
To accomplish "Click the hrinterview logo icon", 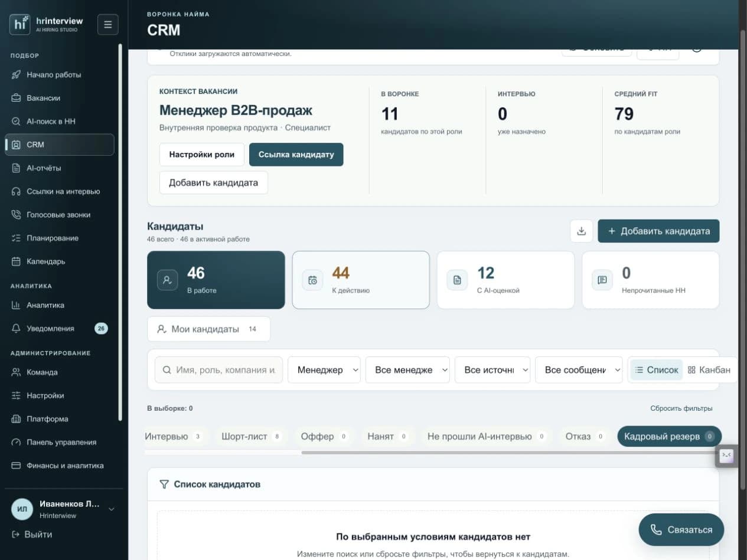I will [x=19, y=24].
